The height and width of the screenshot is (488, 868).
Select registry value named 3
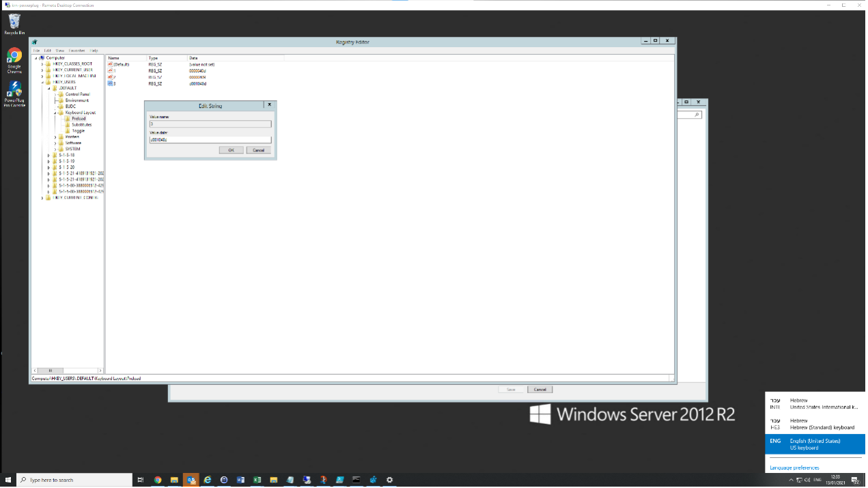click(x=112, y=83)
